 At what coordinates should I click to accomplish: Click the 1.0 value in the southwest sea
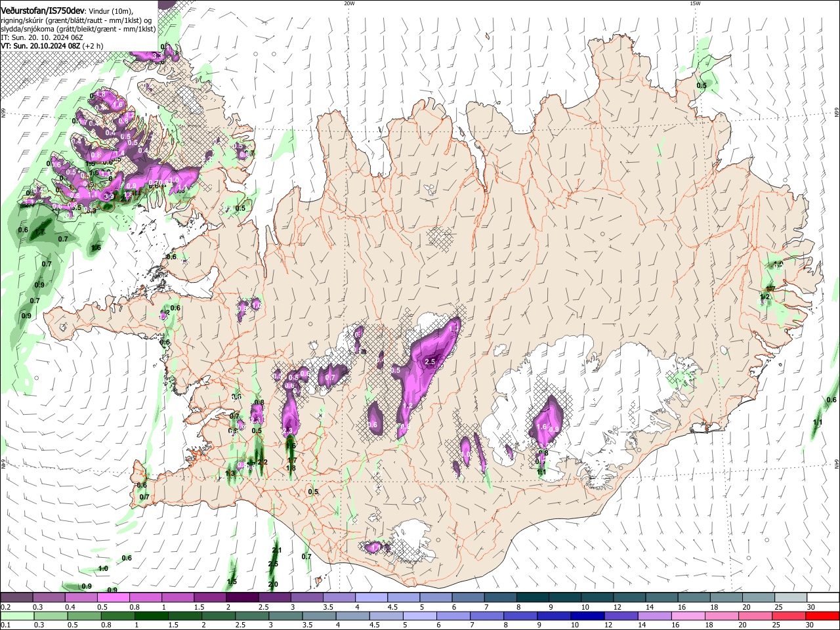[x=103, y=568]
